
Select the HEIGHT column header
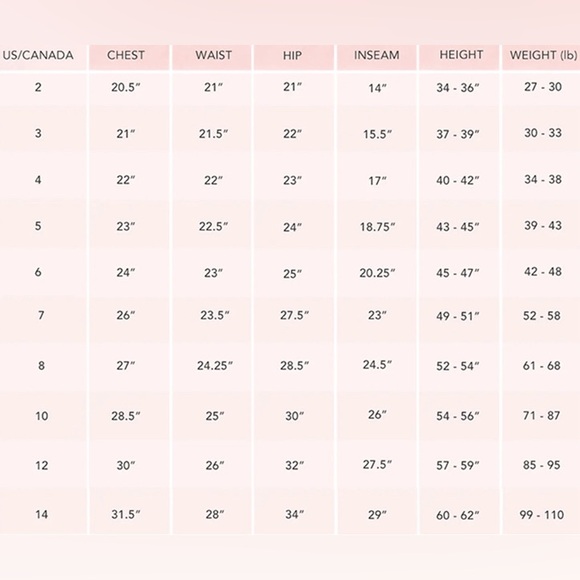click(x=461, y=55)
